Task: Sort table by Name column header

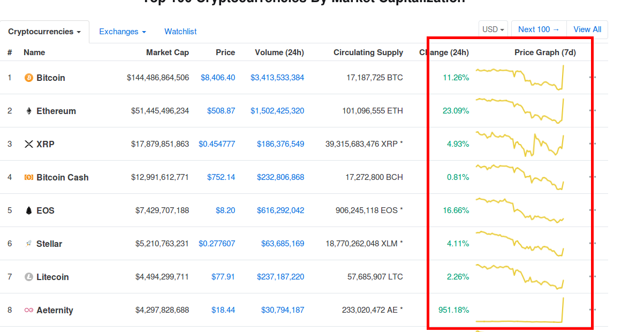Action: (34, 52)
